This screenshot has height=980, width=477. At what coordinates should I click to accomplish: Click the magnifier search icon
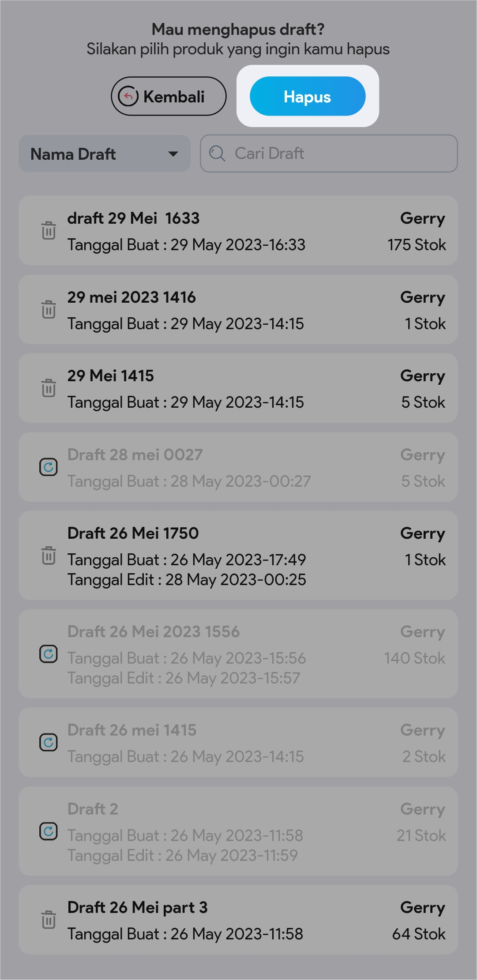point(217,154)
